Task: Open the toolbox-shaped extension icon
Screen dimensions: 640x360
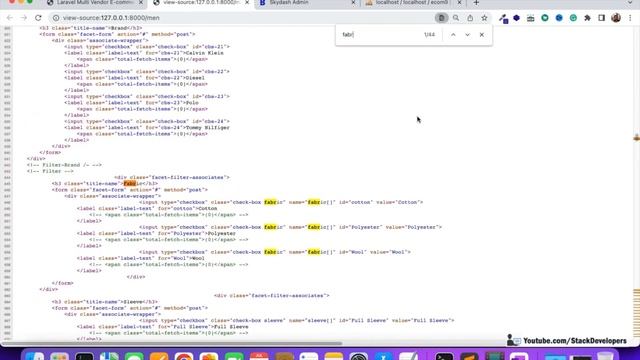Action: (531, 18)
